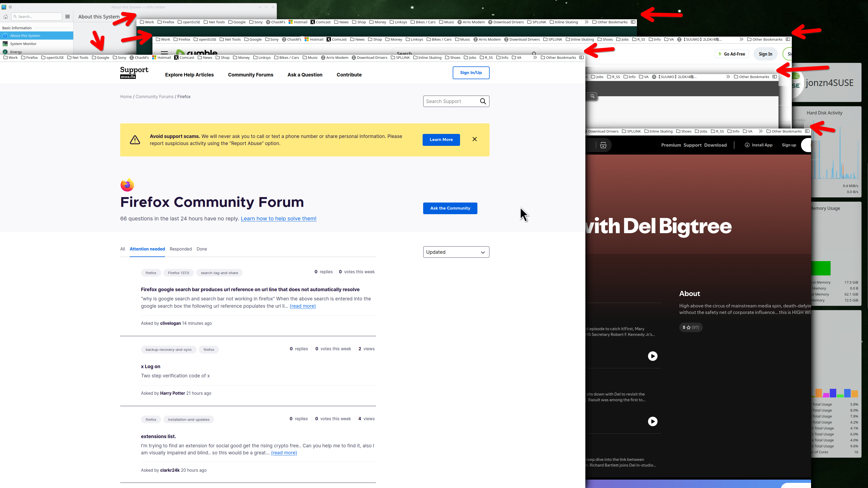The height and width of the screenshot is (488, 868).
Task: Click read more on extensions list question
Action: pyautogui.click(x=284, y=453)
